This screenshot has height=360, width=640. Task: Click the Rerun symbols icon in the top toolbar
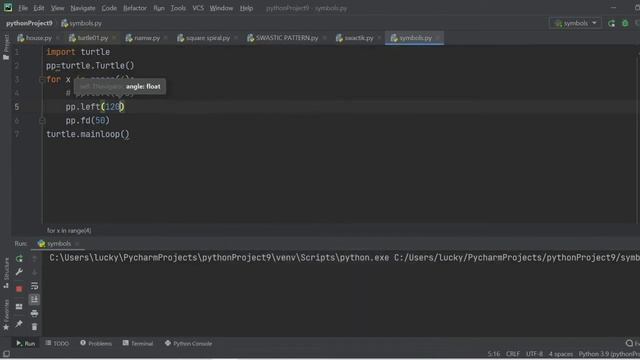(x=611, y=23)
